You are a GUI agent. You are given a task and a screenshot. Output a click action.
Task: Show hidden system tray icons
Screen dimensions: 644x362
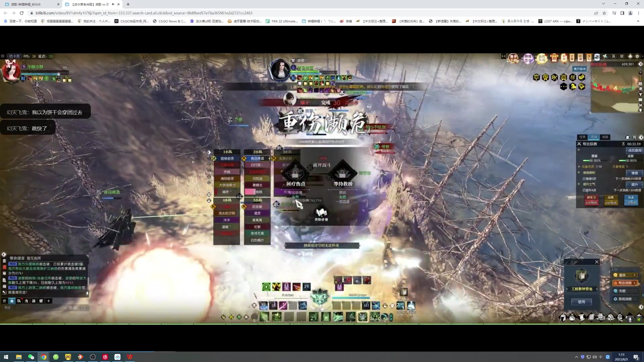click(576, 357)
